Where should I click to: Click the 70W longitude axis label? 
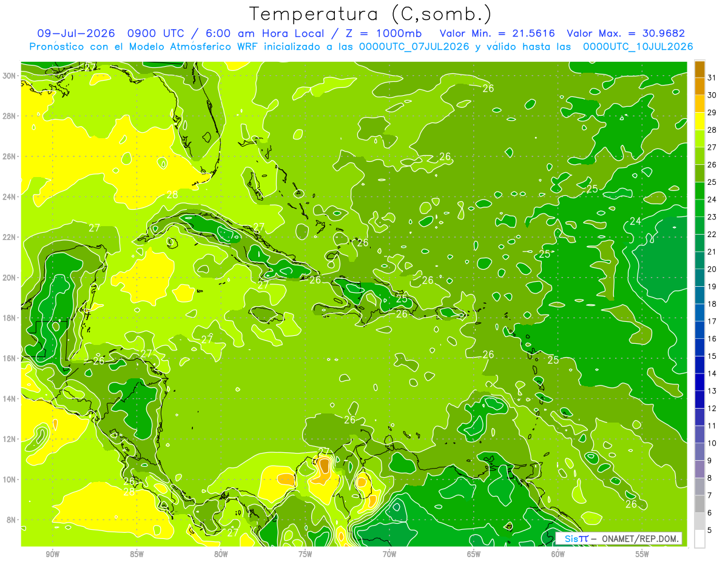pos(389,554)
